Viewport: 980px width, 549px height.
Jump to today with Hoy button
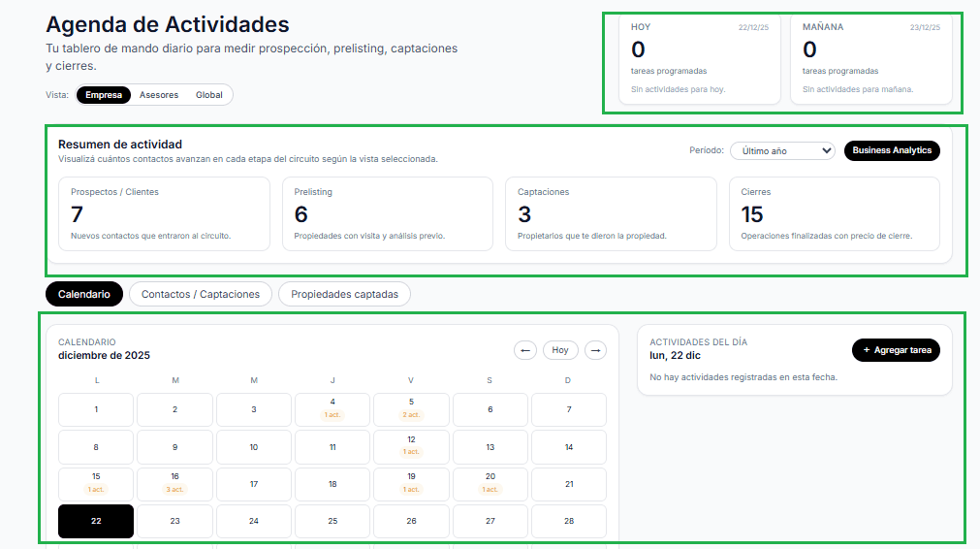click(560, 350)
